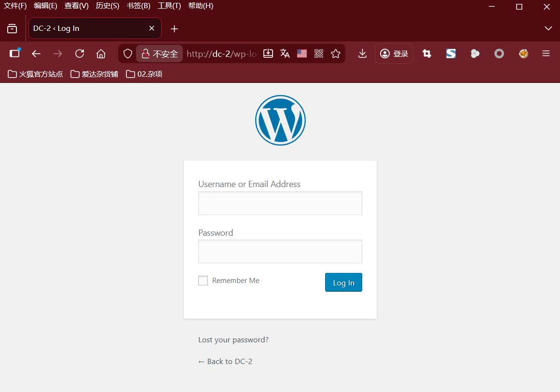Click the Password label text
The height and width of the screenshot is (392, 560).
[x=216, y=233]
